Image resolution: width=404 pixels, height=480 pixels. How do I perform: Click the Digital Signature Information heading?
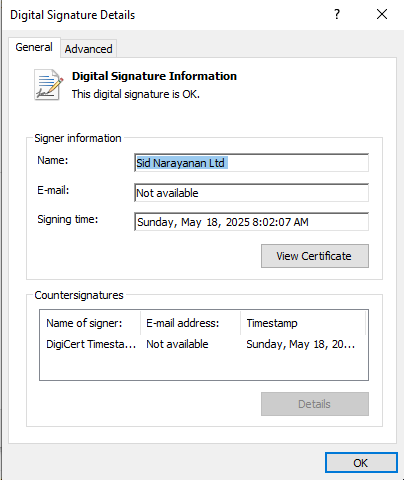pos(154,76)
